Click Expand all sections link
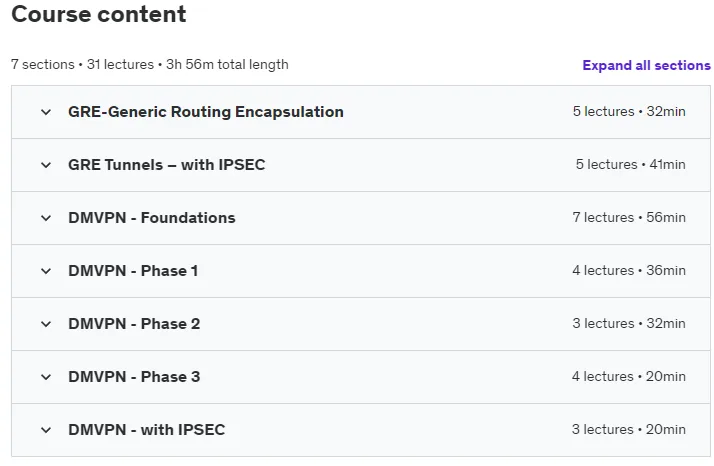The image size is (714, 466). (x=646, y=65)
